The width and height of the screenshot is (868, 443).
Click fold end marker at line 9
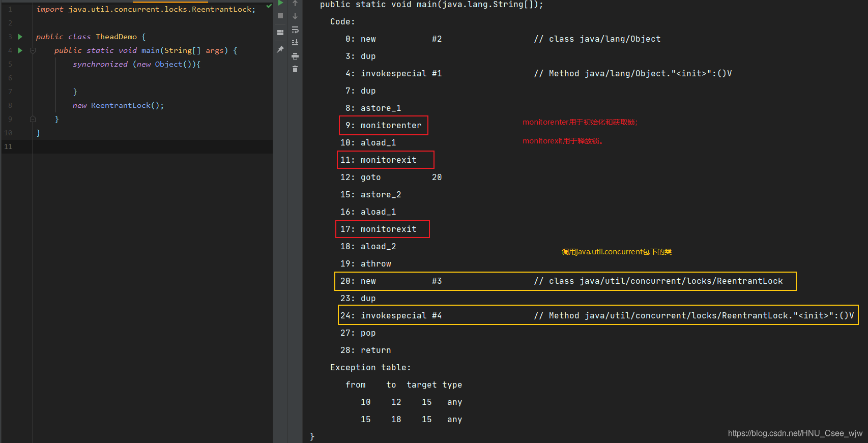pyautogui.click(x=33, y=119)
